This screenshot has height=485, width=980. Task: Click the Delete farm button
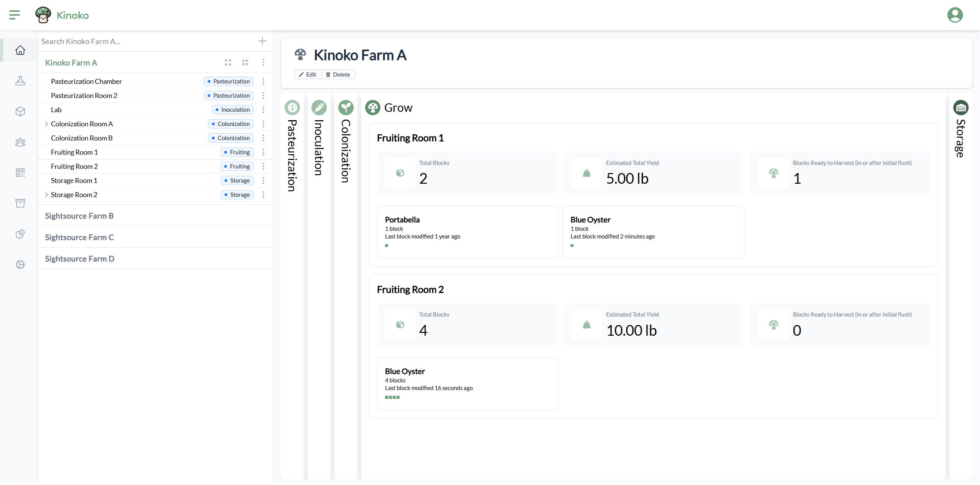[x=338, y=75]
